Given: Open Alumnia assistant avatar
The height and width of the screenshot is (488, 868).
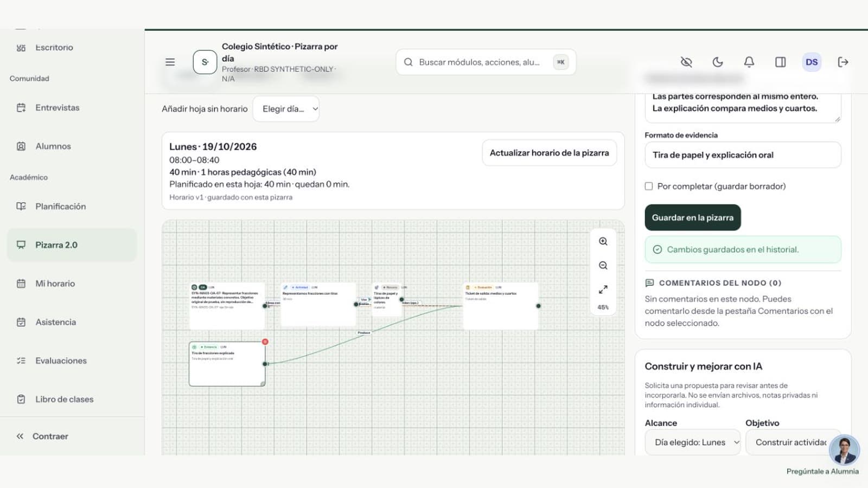Looking at the screenshot, I should pyautogui.click(x=845, y=450).
